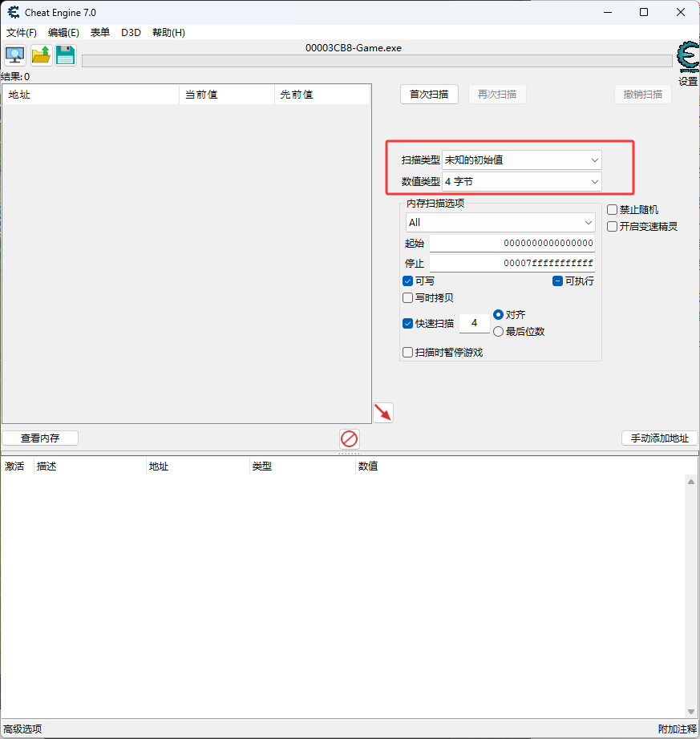Screen dimensions: 700x739
Task: Open the 帮助(H) menu
Action: click(x=168, y=33)
